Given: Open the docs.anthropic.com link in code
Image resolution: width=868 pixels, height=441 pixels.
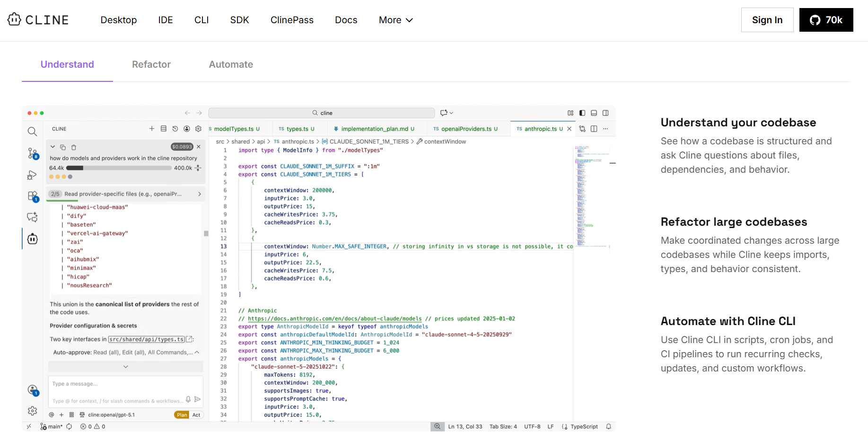Looking at the screenshot, I should 334,319.
